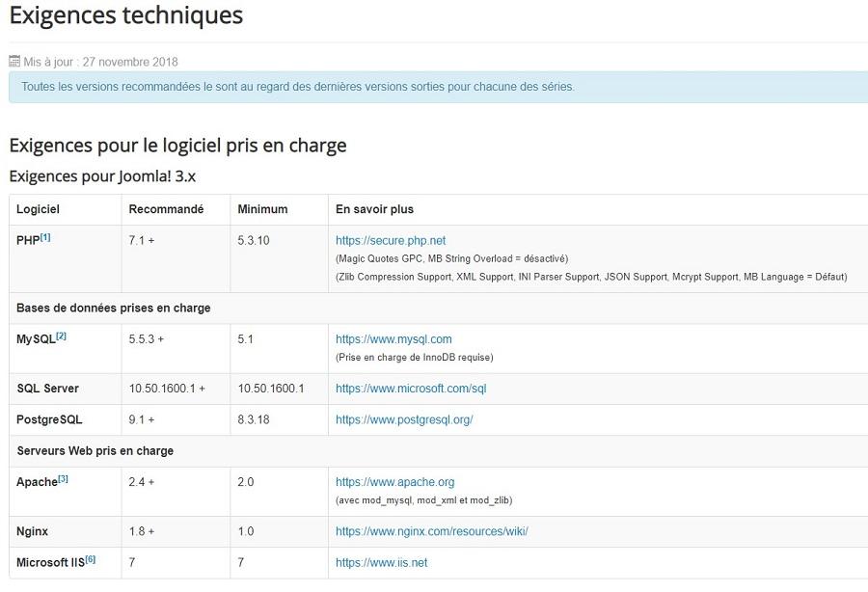Click the 'PostgreSQL' row label
This screenshot has width=868, height=592.
tap(49, 419)
